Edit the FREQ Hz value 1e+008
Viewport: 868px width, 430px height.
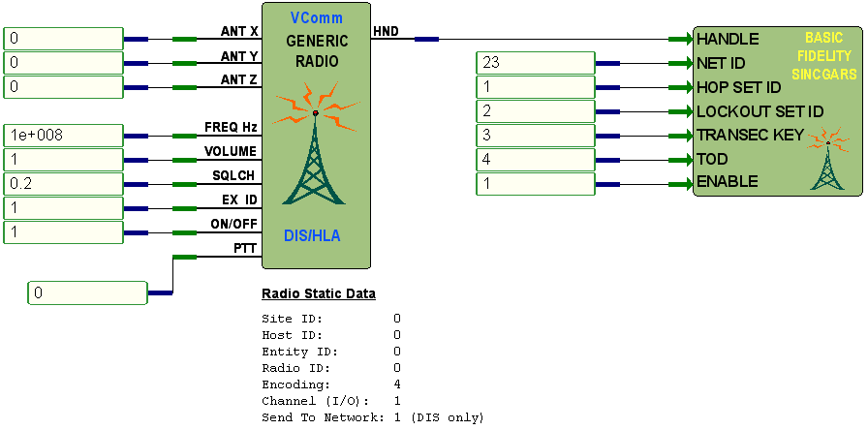(63, 136)
